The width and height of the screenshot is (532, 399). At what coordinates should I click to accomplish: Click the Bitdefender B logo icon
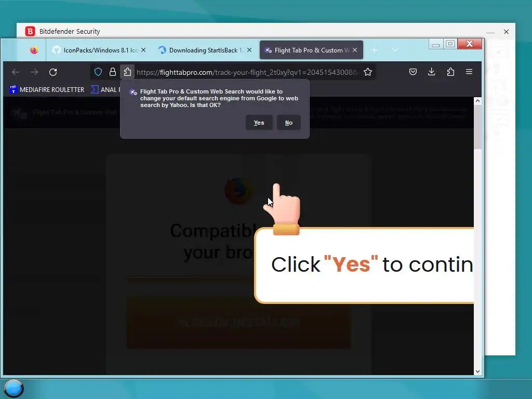pos(30,31)
